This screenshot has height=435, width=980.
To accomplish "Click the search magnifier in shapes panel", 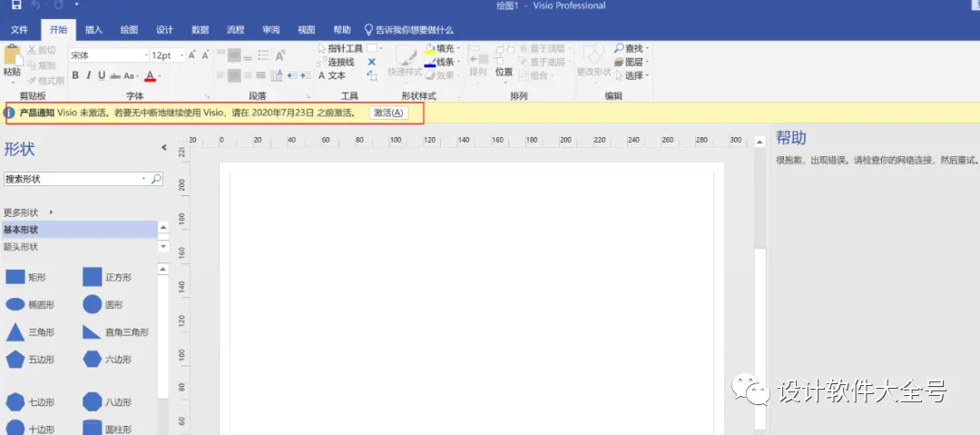I will pos(157,179).
